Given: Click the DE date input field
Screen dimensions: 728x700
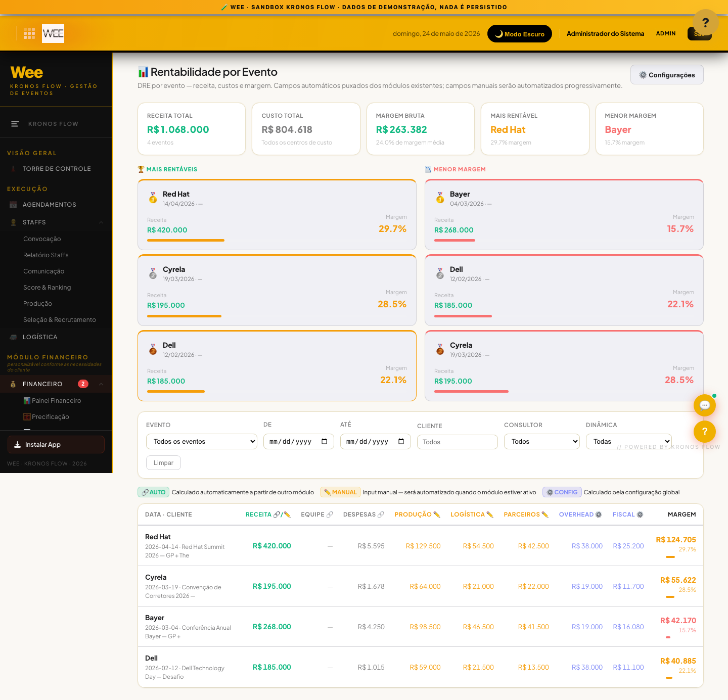Looking at the screenshot, I should click(299, 441).
